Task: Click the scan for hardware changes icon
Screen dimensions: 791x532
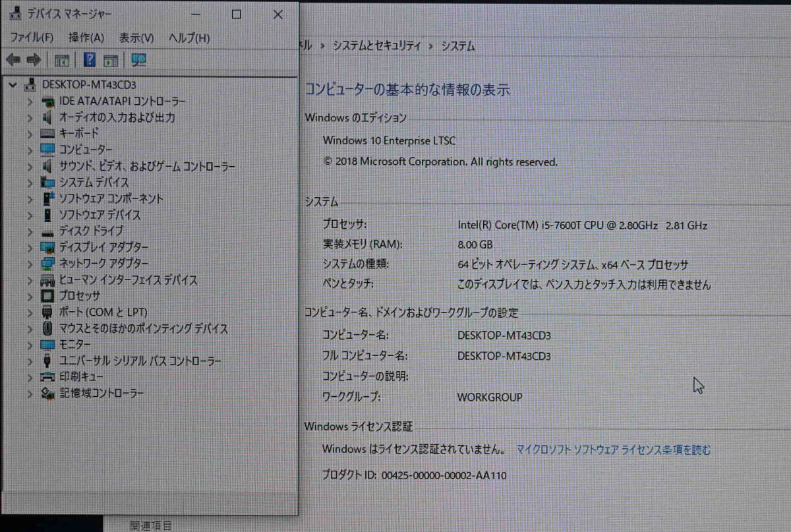Action: [x=139, y=60]
